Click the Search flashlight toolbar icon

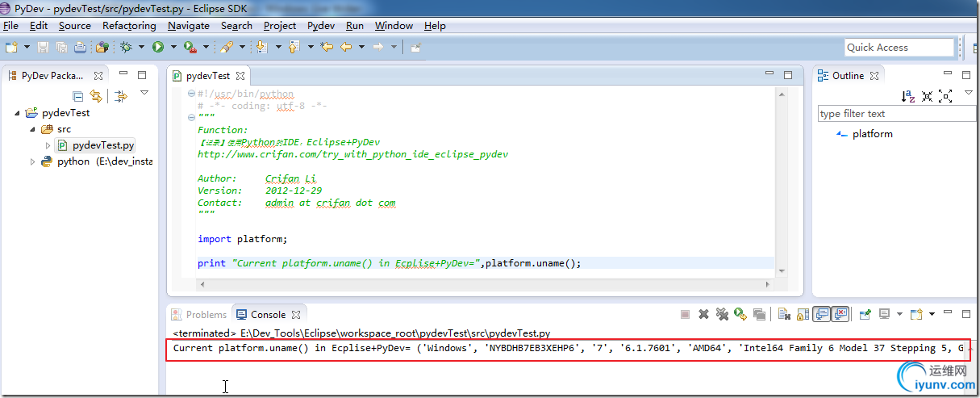[227, 47]
